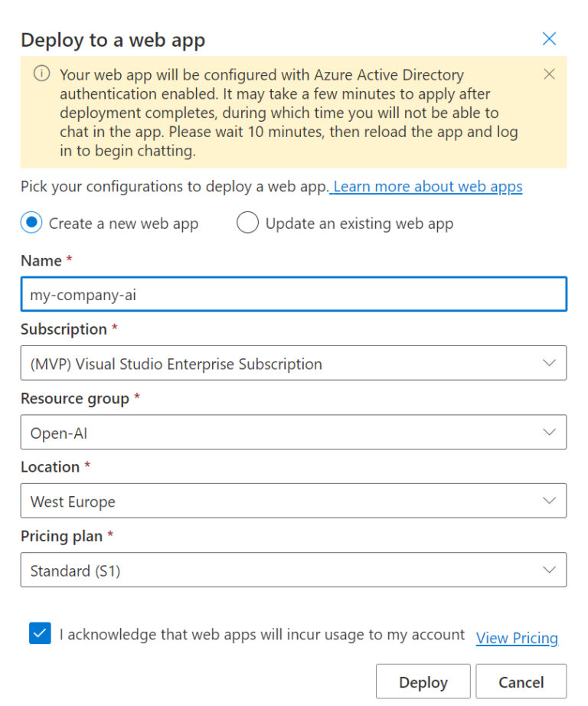Click the Subscription dropdown chevron
The height and width of the screenshot is (706, 588).
548,362
